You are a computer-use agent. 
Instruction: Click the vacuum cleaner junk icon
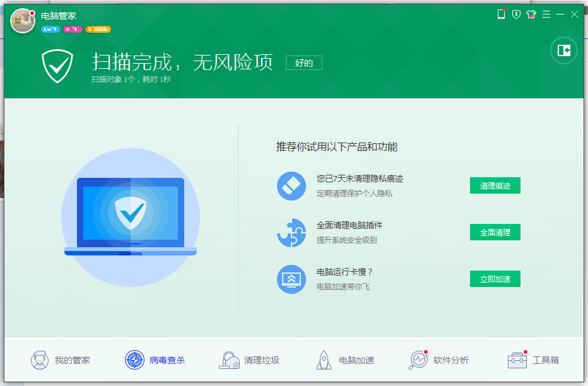[x=229, y=360]
